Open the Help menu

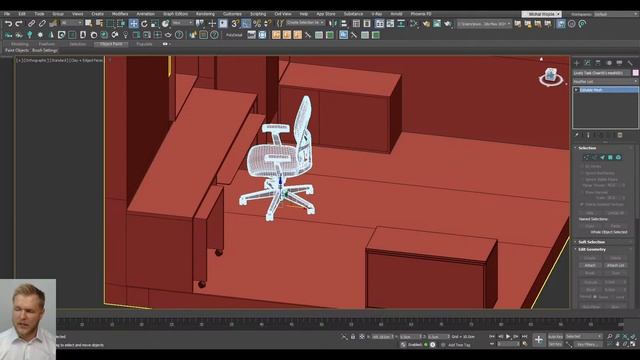coord(304,14)
